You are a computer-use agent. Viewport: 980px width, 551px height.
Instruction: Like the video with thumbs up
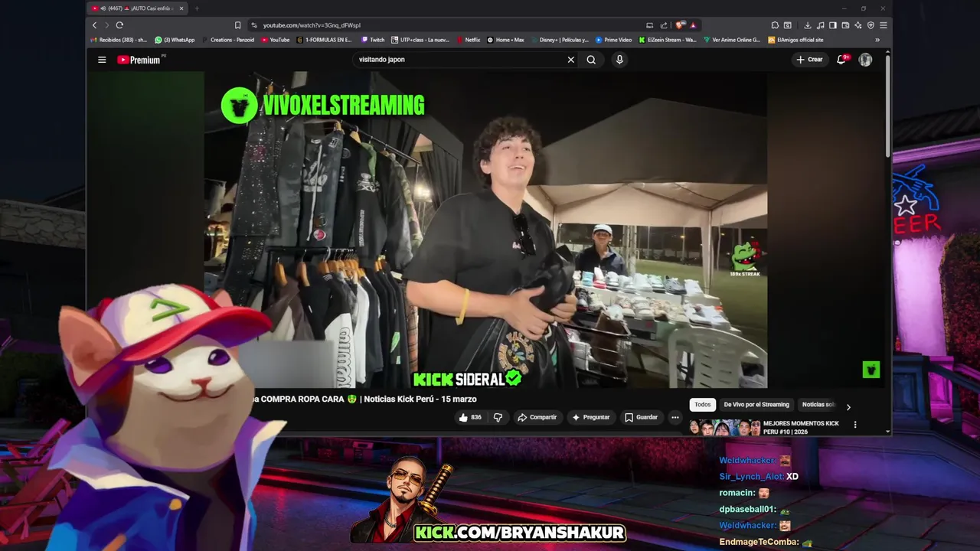pos(470,417)
